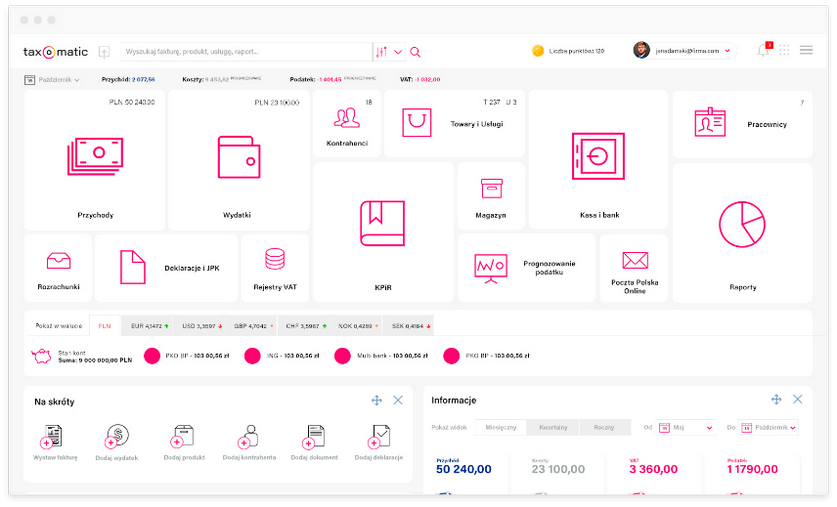Select the Miesięczny view option
This screenshot has height=507, width=837.
[500, 427]
